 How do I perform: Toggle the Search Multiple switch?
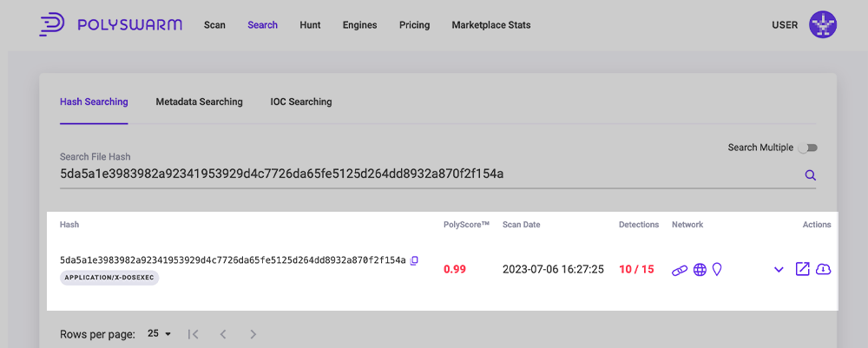click(x=808, y=148)
